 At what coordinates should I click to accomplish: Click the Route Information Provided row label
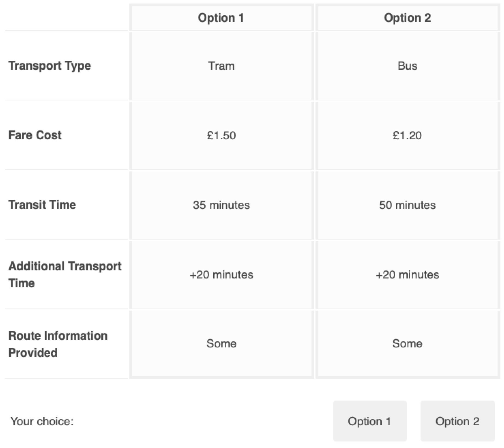point(58,344)
